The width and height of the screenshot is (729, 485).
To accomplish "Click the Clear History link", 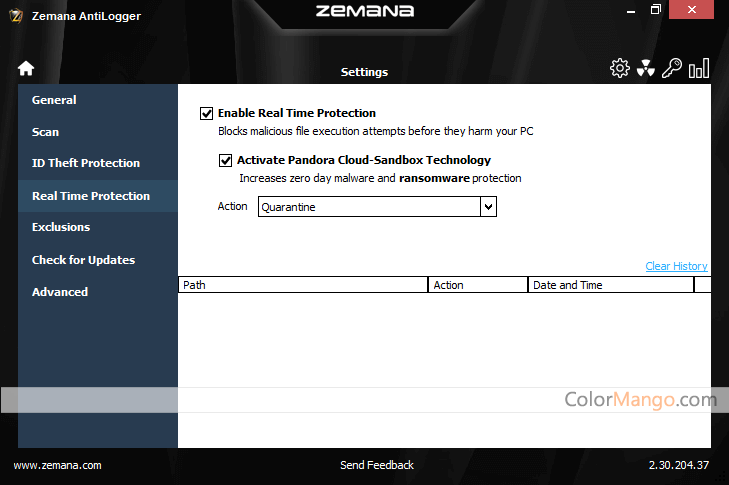I will click(676, 266).
